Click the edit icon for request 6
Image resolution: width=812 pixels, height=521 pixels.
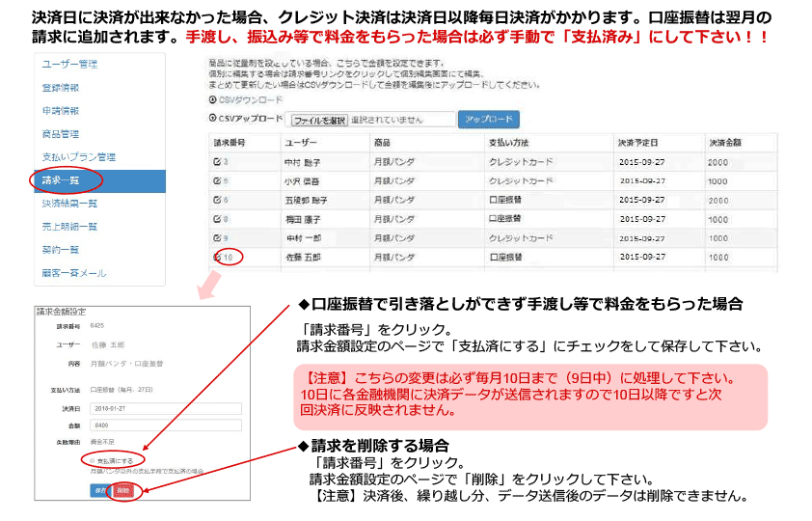coord(217,200)
